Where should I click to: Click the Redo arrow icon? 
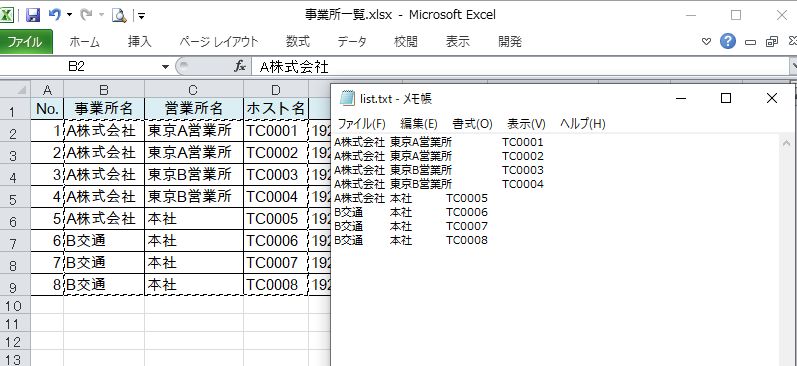pos(86,15)
